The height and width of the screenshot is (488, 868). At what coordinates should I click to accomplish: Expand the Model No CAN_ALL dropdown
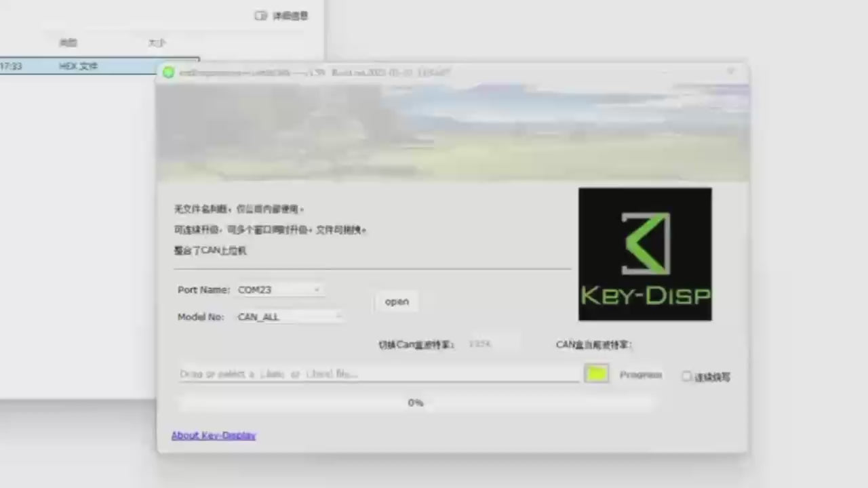pos(290,317)
